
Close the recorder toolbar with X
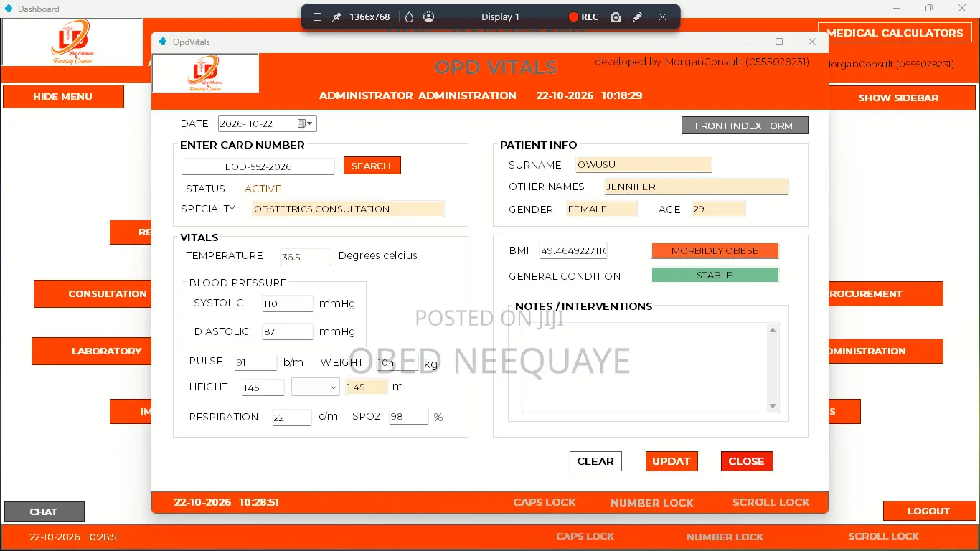point(662,17)
